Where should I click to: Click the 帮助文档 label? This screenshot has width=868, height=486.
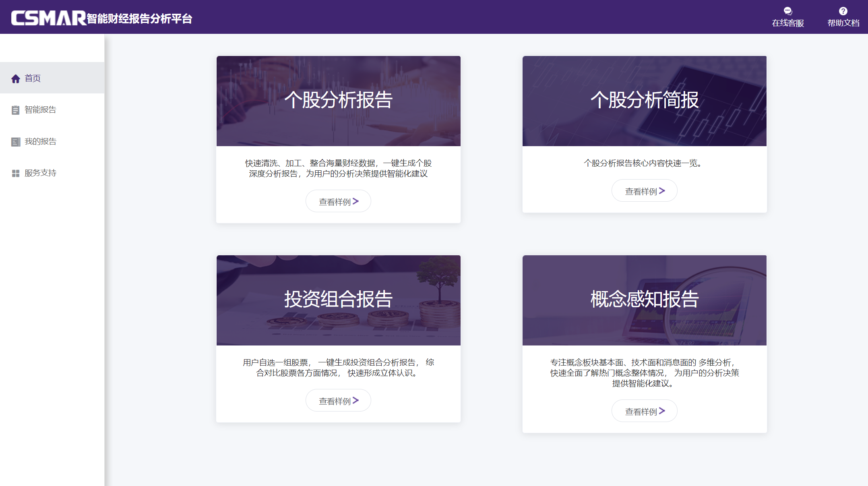point(843,23)
